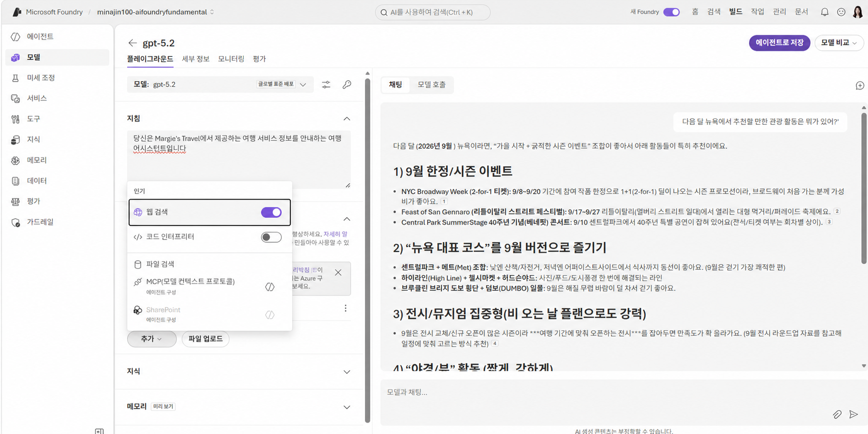
Task: Start a new chat with plus icon
Action: 860,86
